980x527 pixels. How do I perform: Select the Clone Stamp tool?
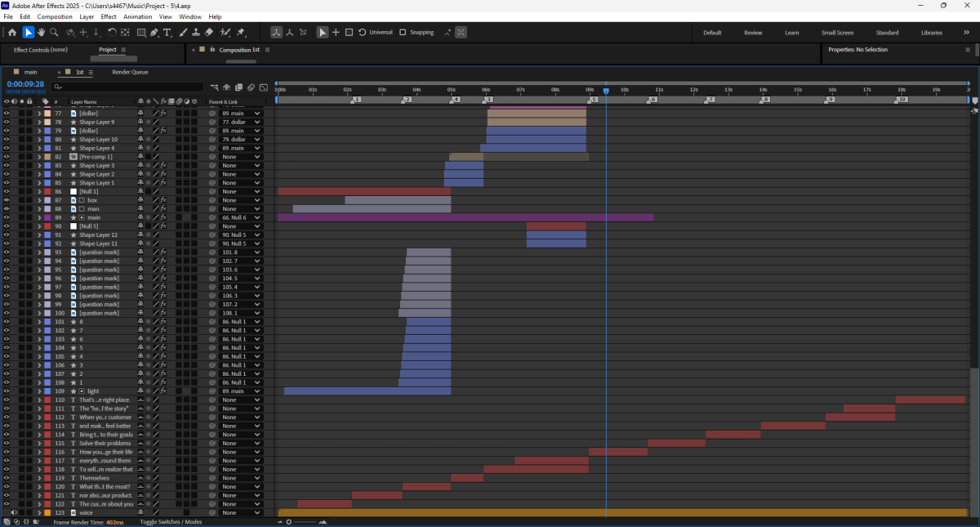coord(195,33)
